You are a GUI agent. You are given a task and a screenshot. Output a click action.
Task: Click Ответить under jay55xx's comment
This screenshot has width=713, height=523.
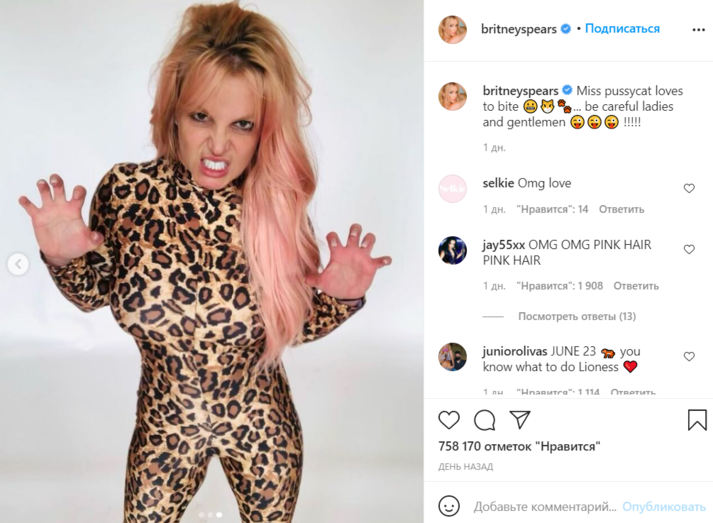(636, 286)
